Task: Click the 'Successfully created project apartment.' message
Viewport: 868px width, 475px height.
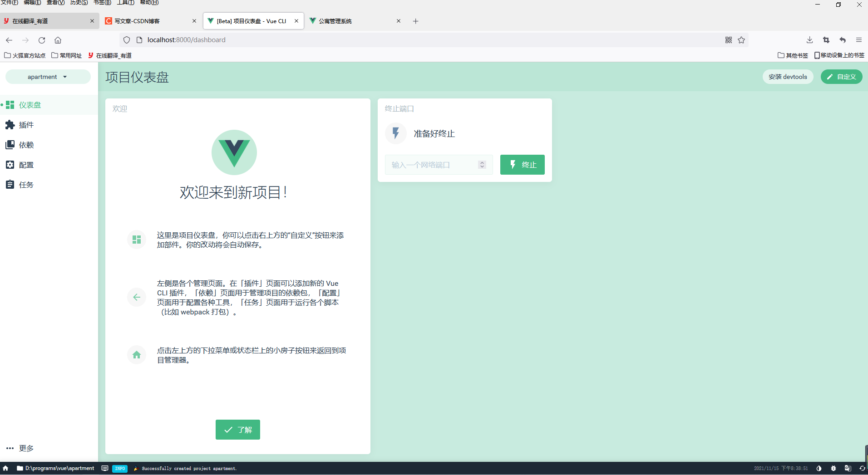Action: (189, 468)
